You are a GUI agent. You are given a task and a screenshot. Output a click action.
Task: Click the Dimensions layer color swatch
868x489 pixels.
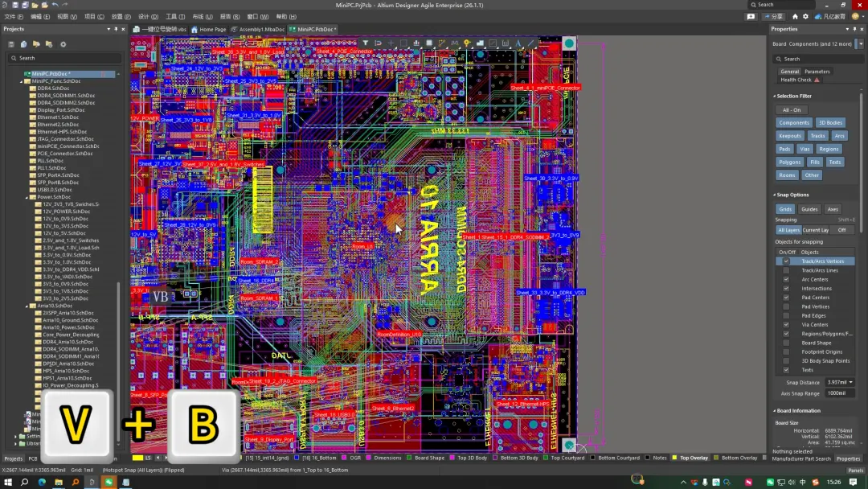pos(368,458)
